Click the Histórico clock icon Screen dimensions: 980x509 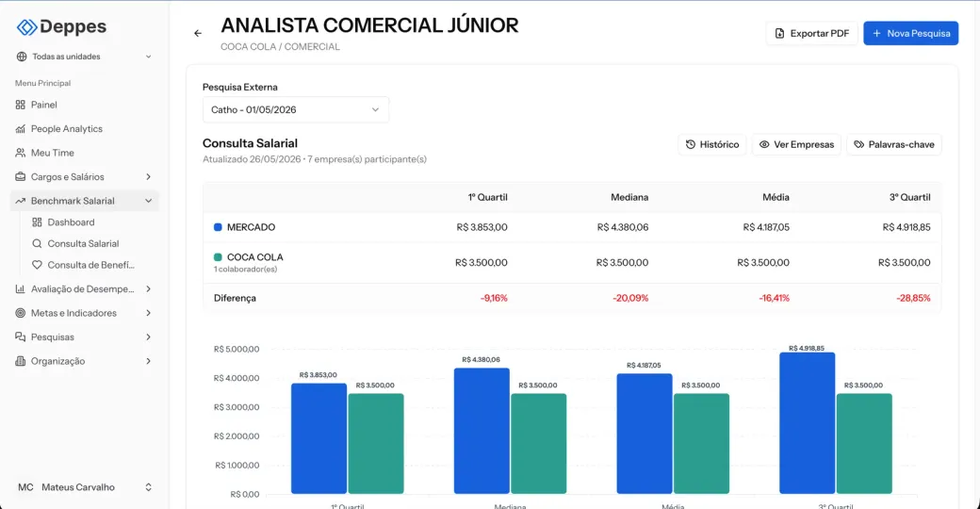click(691, 144)
